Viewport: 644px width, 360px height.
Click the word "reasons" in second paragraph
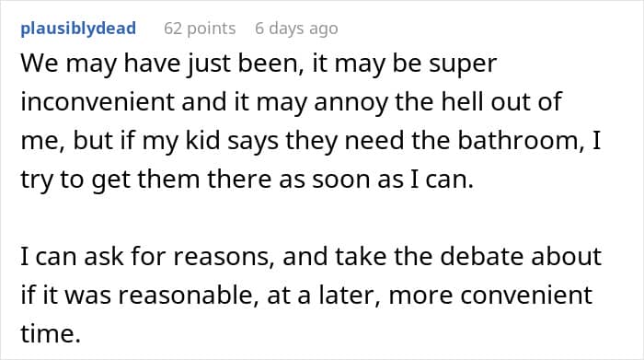(224, 258)
